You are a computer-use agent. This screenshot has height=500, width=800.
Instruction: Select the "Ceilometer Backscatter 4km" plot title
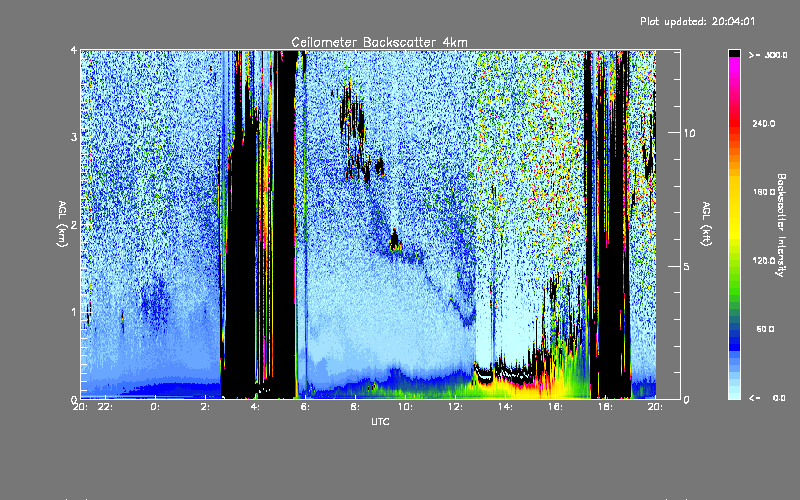[379, 42]
